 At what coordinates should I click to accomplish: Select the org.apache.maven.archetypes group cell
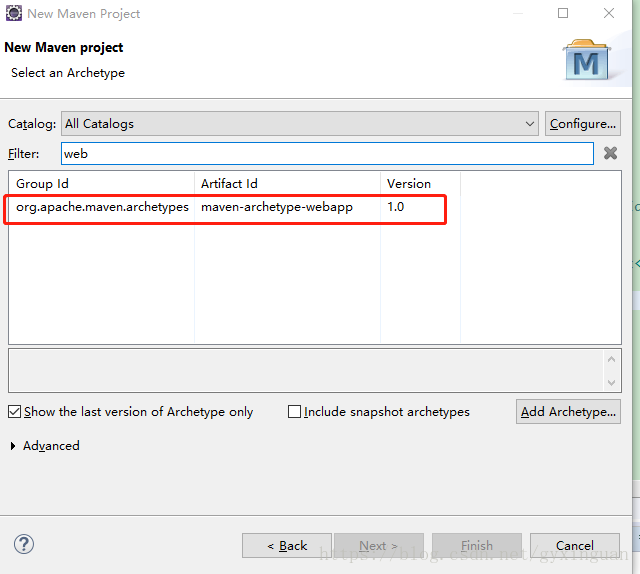point(102,207)
